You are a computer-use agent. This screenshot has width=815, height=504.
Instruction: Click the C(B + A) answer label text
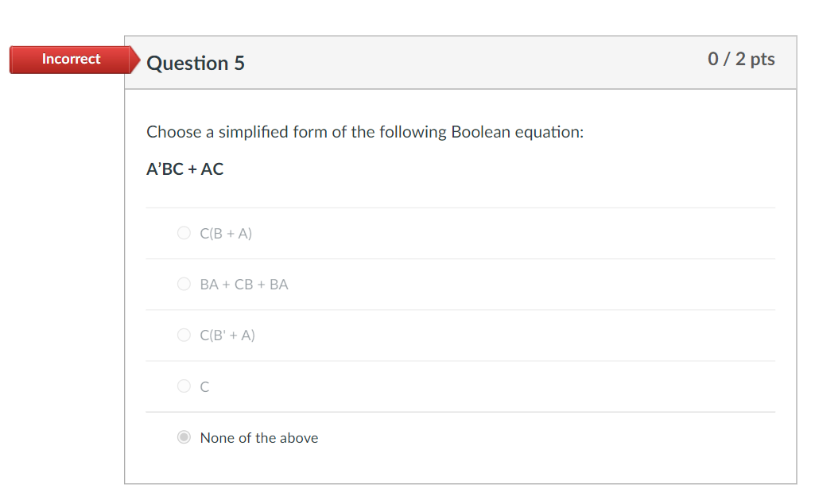(x=227, y=233)
